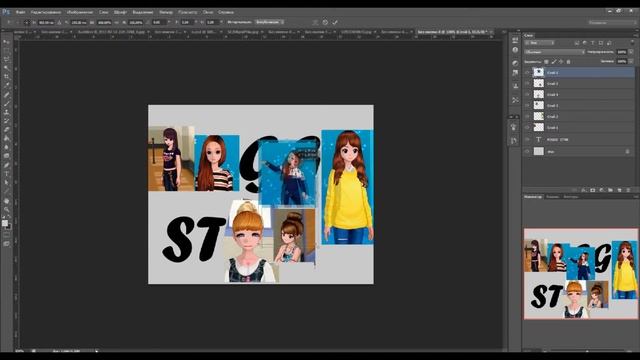Select the Move tool
Image resolution: width=640 pixels, height=360 pixels.
6,42
